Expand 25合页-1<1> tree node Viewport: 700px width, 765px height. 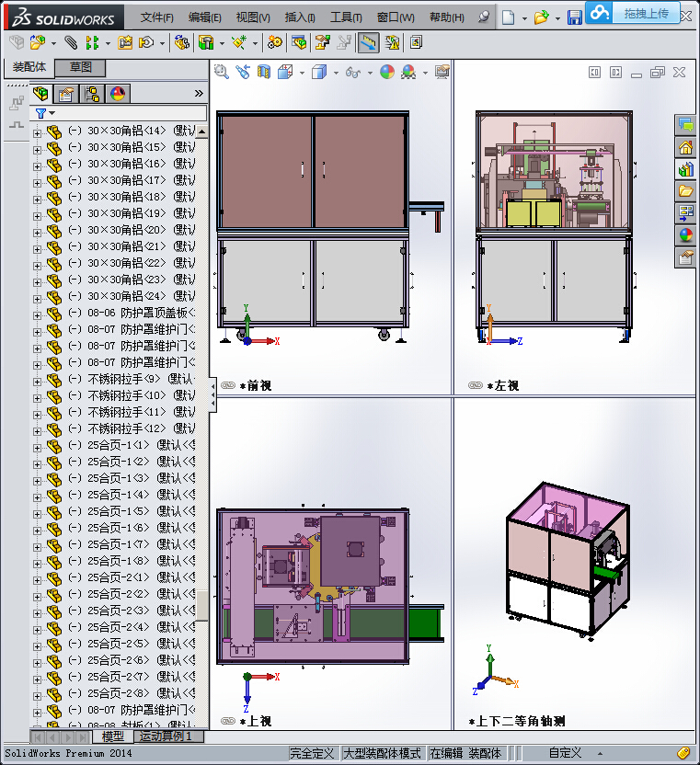(37, 448)
